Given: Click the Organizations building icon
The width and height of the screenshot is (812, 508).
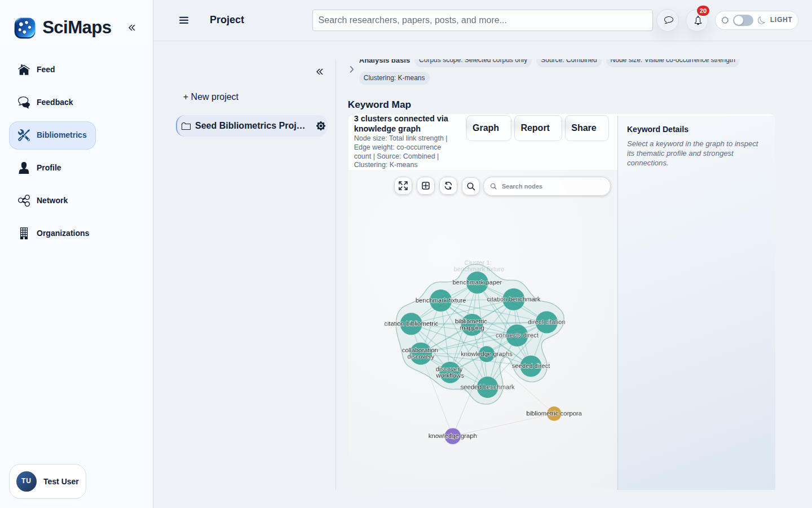Looking at the screenshot, I should click(24, 233).
